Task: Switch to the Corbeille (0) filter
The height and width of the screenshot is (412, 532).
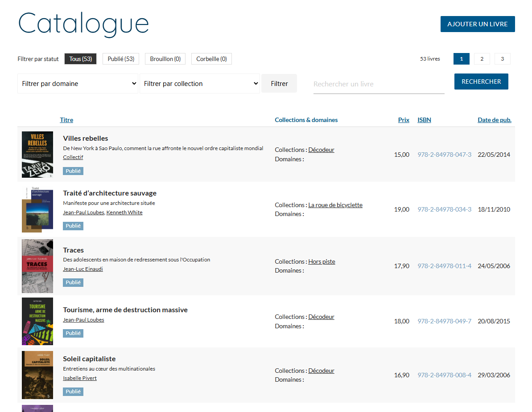Action: pyautogui.click(x=211, y=59)
